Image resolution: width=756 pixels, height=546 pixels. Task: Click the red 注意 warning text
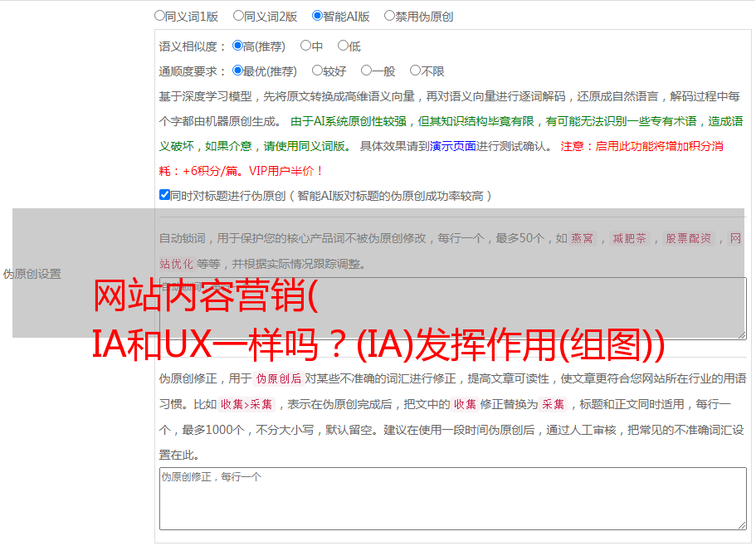pos(441,158)
